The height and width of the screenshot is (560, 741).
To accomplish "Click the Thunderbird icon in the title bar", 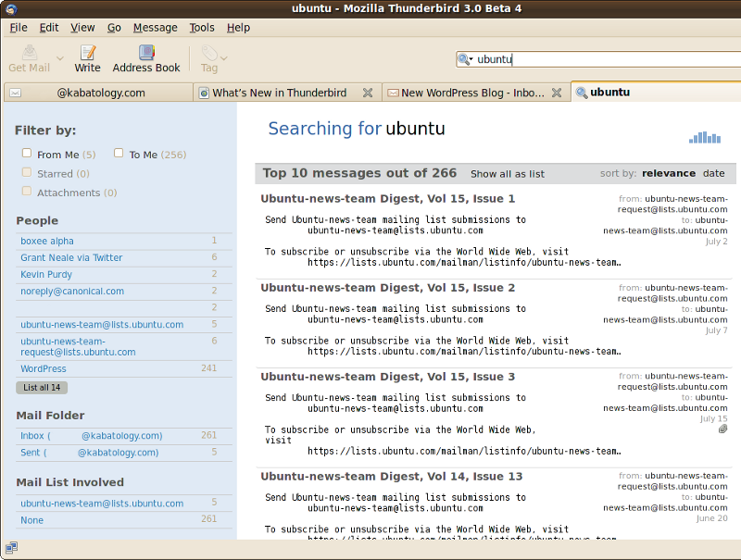I will pos(10,8).
